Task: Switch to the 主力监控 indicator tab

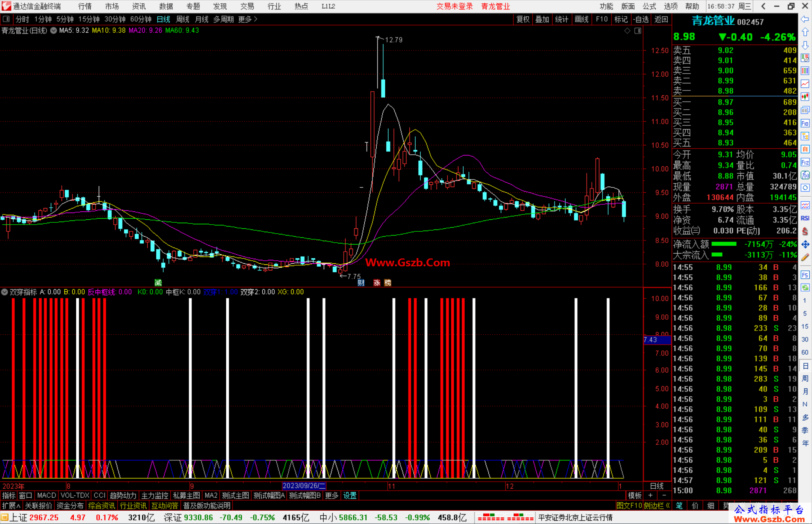Action: [155, 495]
